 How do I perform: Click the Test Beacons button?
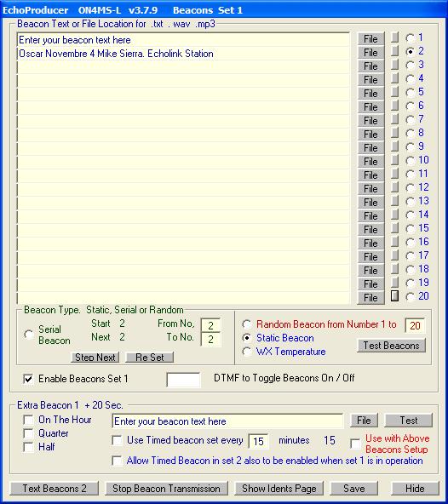point(392,346)
